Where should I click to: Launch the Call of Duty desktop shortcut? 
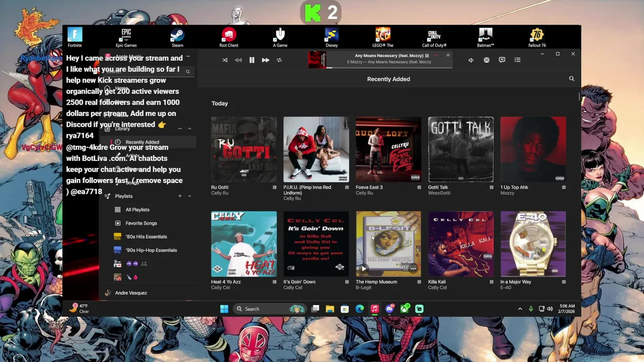(434, 37)
